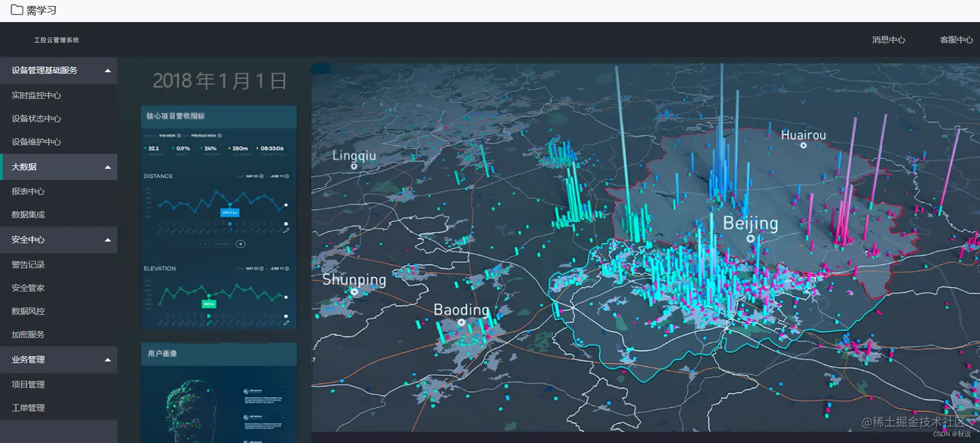The width and height of the screenshot is (980, 443).
Task: Go to 项目管理
Action: pos(28,385)
